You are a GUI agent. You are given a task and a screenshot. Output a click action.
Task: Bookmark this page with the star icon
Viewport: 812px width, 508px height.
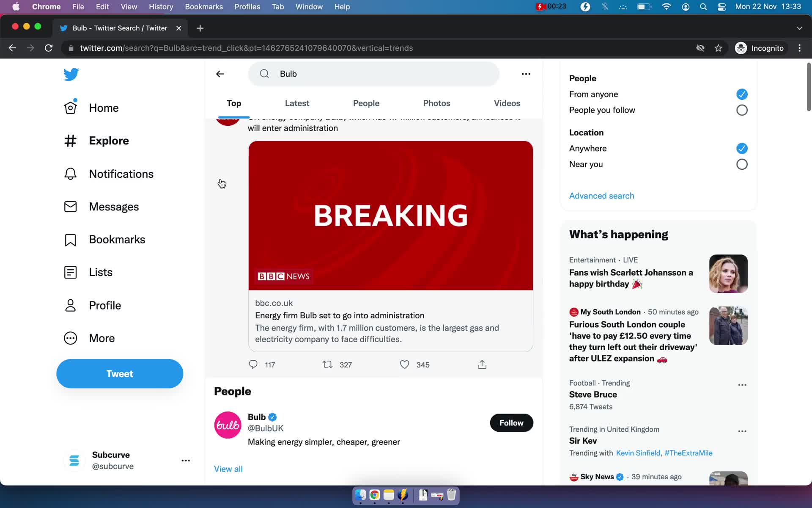tap(718, 48)
